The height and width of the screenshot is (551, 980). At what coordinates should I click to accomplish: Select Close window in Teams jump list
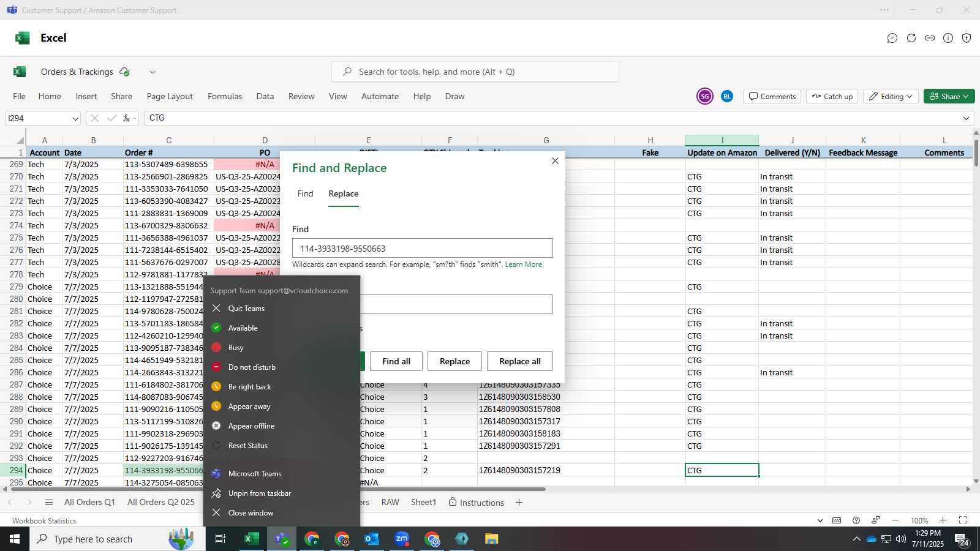tap(282, 513)
